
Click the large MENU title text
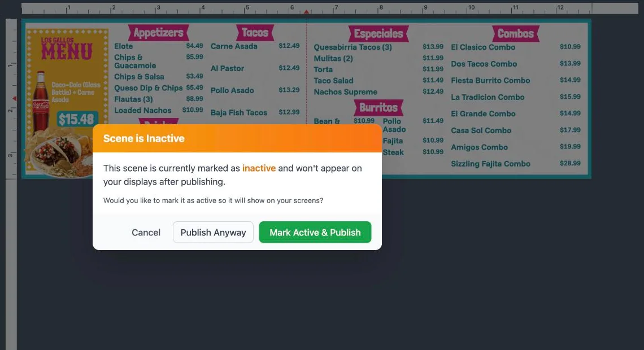(67, 52)
